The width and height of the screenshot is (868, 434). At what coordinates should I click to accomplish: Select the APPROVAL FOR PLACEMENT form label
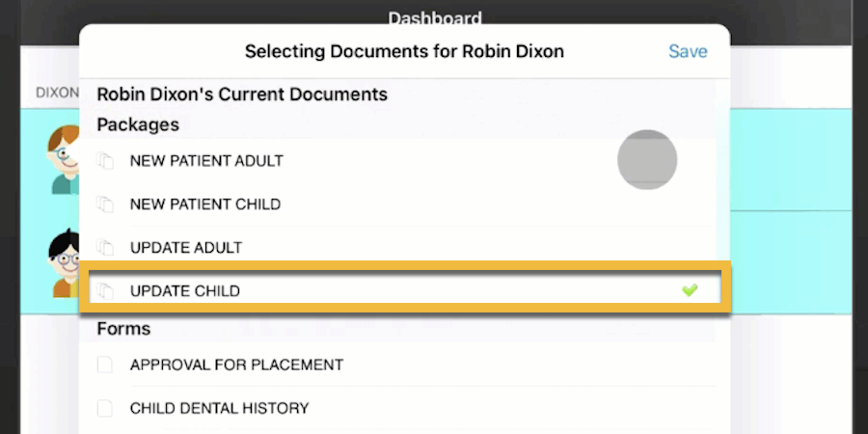click(236, 365)
